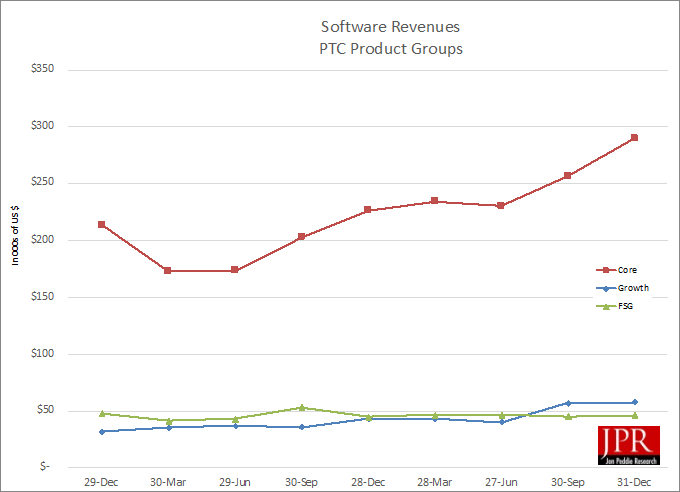Click the JPR Jon Peddie Research logo

tap(629, 446)
